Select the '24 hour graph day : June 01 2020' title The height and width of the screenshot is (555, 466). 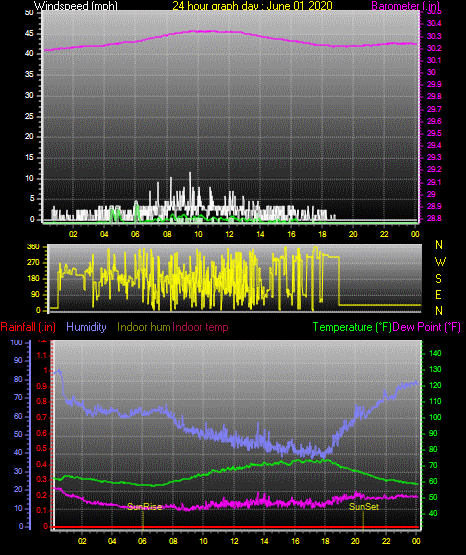point(252,6)
